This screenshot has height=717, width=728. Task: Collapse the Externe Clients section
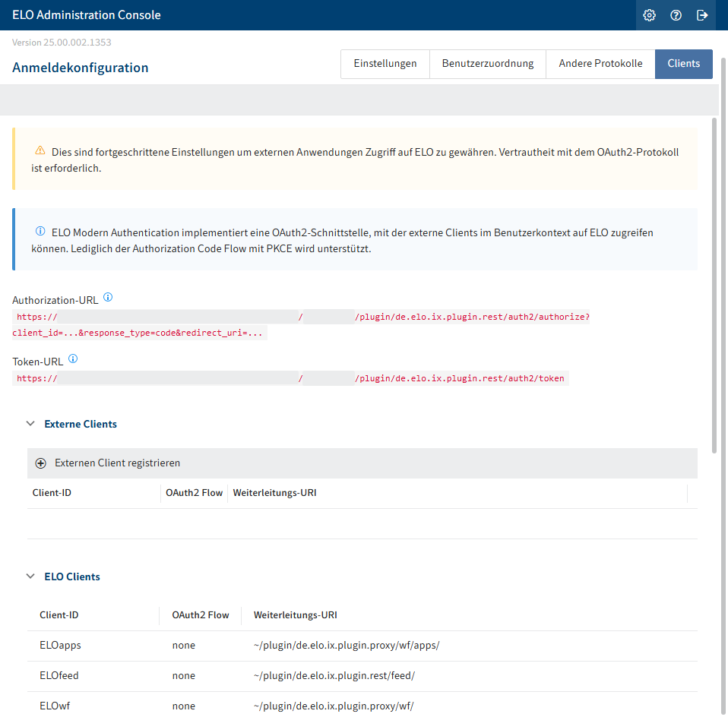point(30,424)
